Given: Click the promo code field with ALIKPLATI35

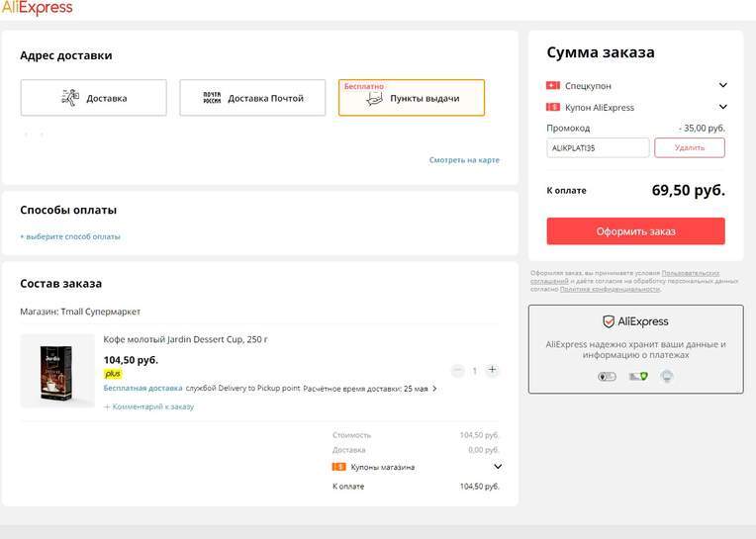Looking at the screenshot, I should [598, 147].
